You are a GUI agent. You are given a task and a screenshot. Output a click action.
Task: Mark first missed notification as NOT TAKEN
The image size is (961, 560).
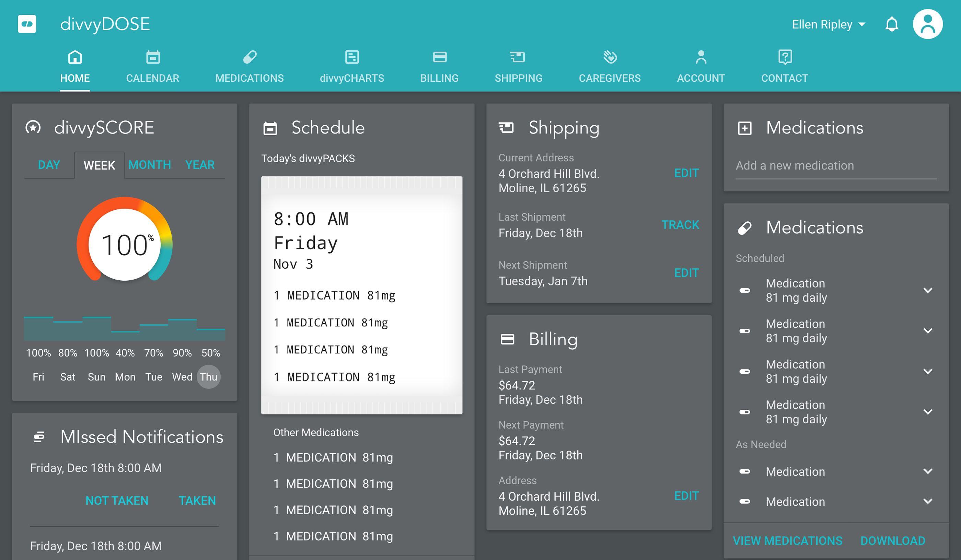[117, 501]
